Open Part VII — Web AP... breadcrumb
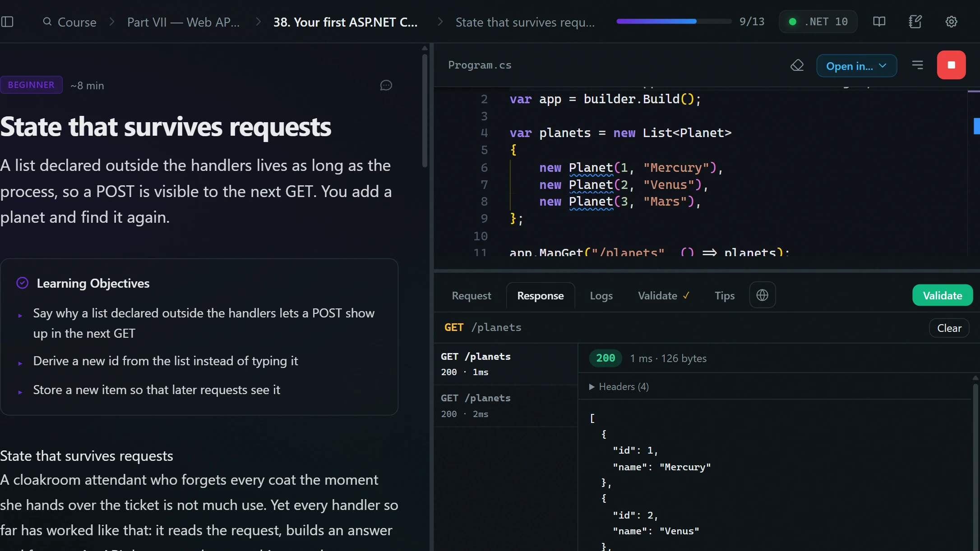This screenshot has width=980, height=551. tap(183, 22)
